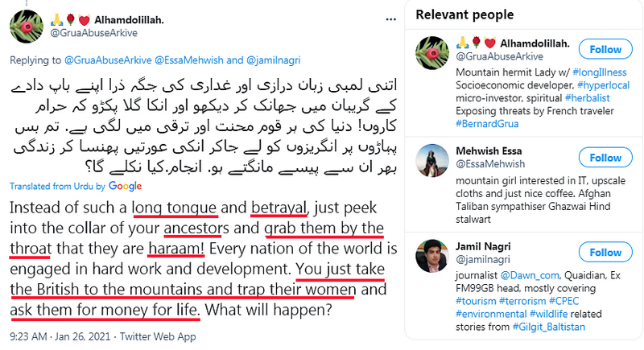Click the Google logo in translation label

(125, 186)
